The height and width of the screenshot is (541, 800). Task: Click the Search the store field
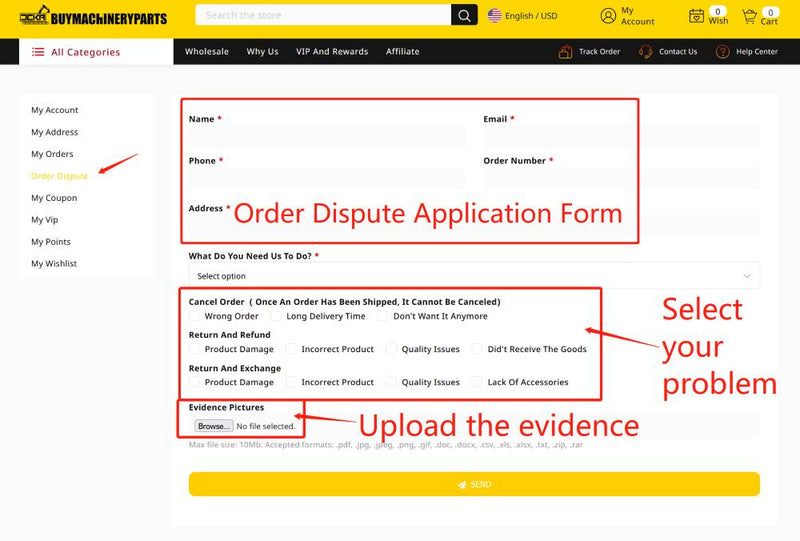[x=323, y=15]
